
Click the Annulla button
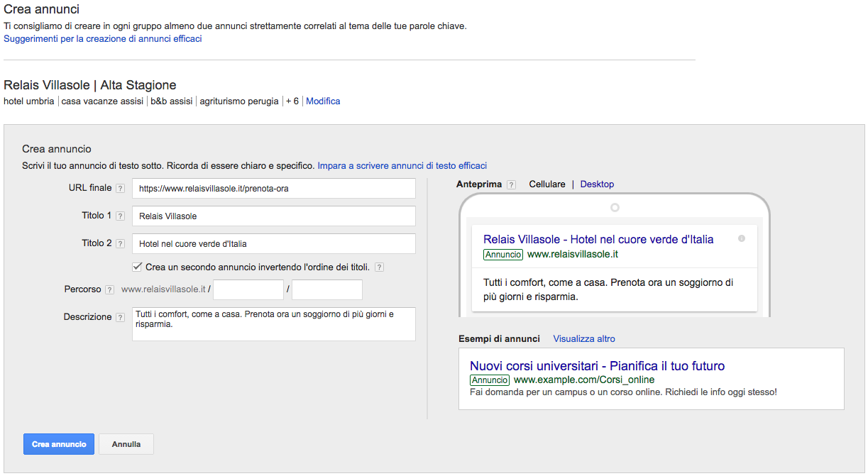126,444
